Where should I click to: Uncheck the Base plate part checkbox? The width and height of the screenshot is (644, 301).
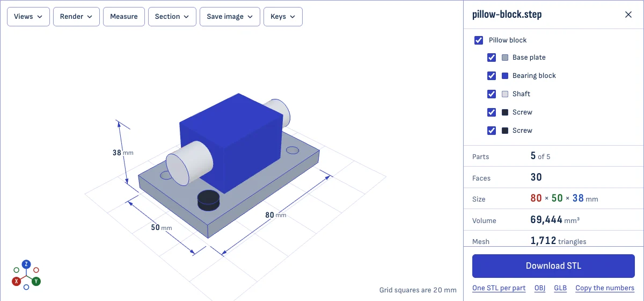pyautogui.click(x=492, y=58)
